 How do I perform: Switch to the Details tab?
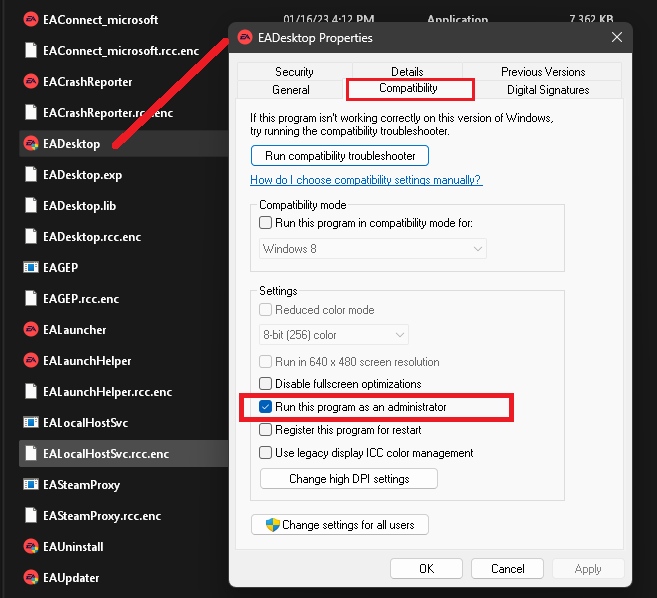point(407,72)
